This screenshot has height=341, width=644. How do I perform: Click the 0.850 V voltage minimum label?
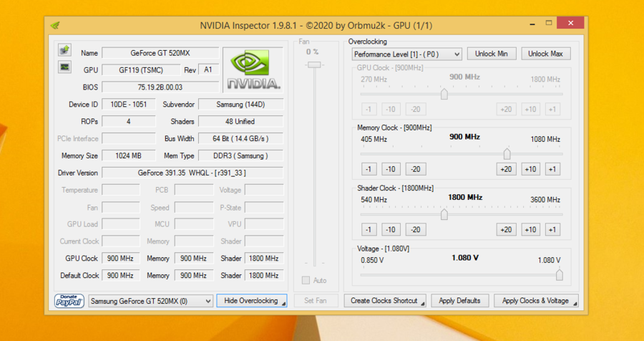[372, 260]
